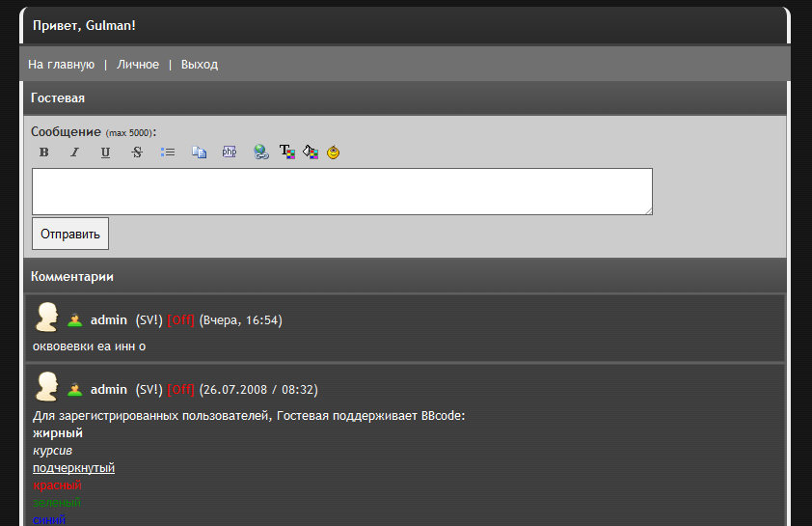The image size is (812, 526).
Task: Apply strikethrough formatting
Action: 137,152
